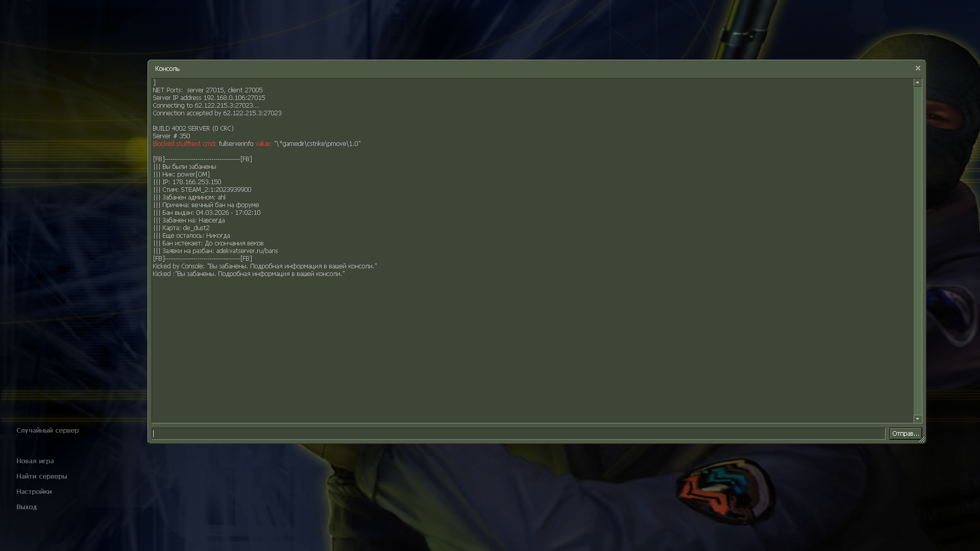Click the adekvatserver.ru/bans address text
Screen dimensions: 980x551
pos(247,251)
